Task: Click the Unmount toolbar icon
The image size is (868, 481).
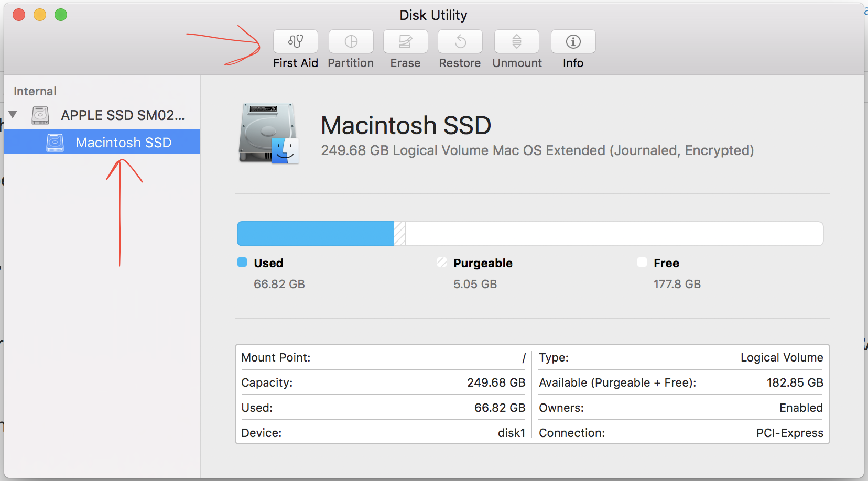Action: (x=517, y=42)
